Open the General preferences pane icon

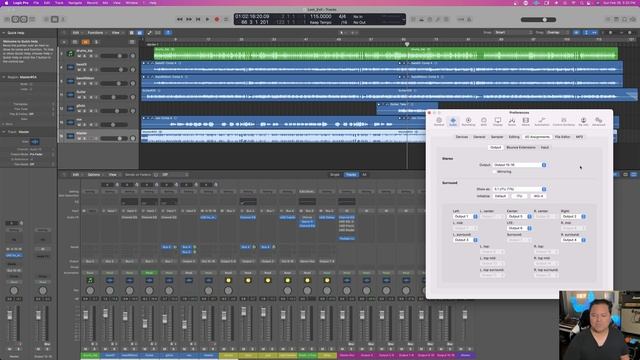tap(439, 121)
